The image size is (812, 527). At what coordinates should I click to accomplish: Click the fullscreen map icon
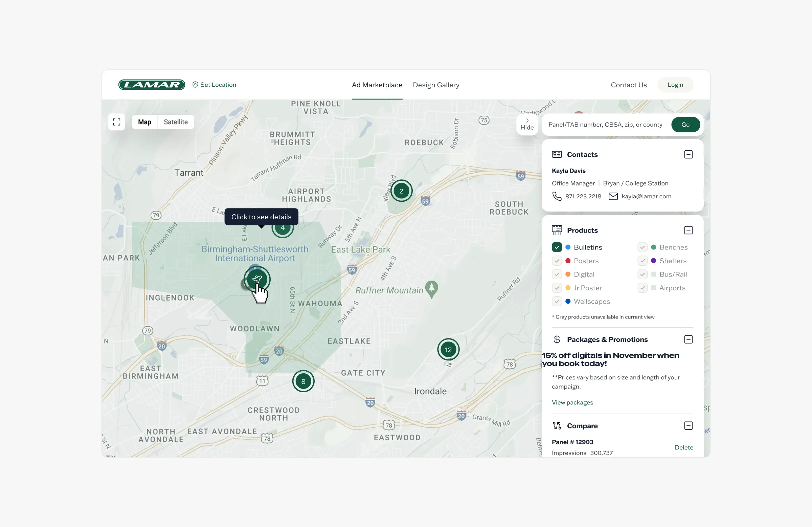(x=117, y=122)
